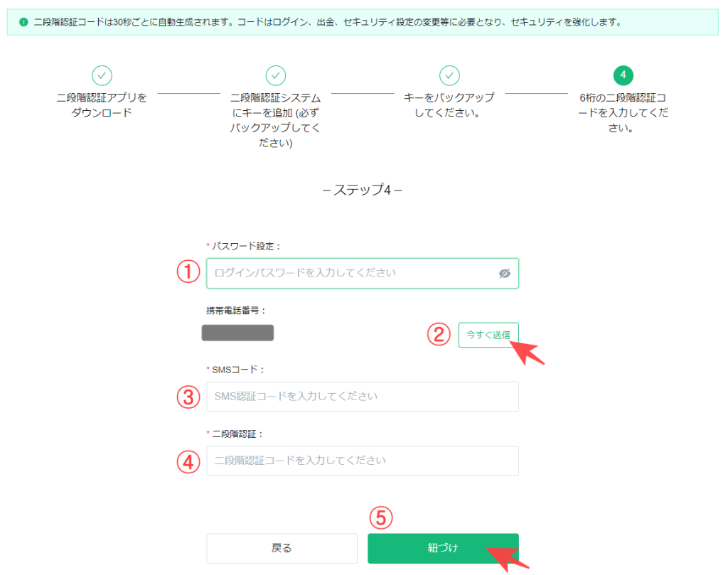Click the masked phone number block

[237, 333]
